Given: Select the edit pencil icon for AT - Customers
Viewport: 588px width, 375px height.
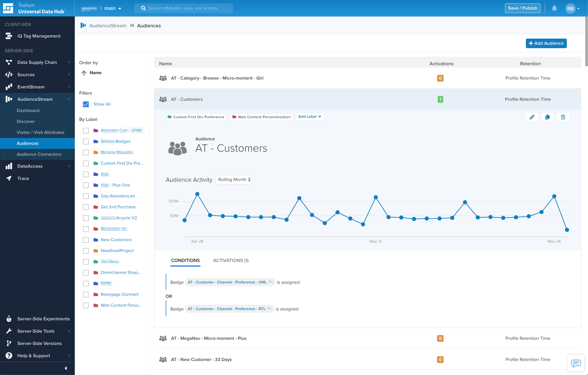Looking at the screenshot, I should pos(532,117).
